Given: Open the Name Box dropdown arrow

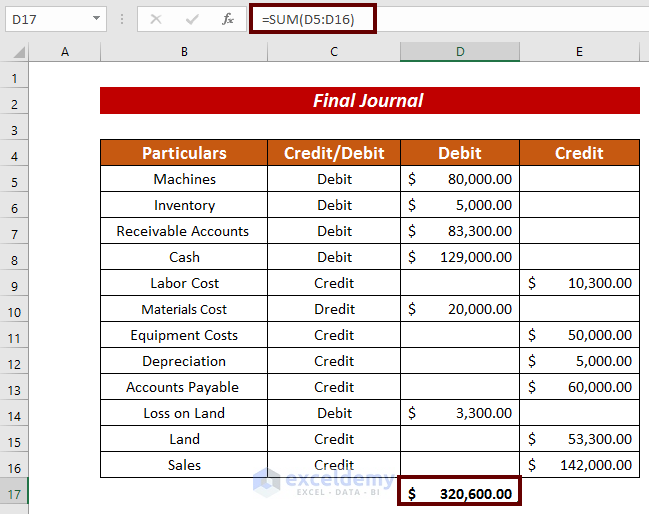Looking at the screenshot, I should coord(96,19).
